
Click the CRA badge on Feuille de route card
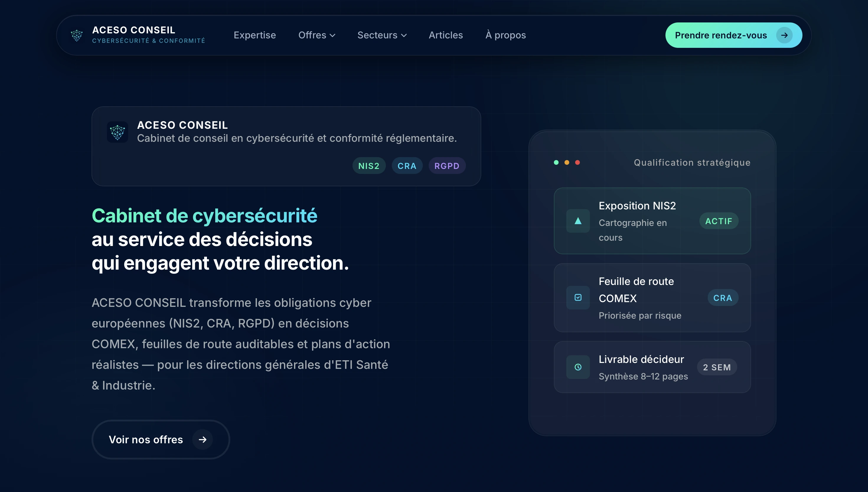tap(723, 298)
